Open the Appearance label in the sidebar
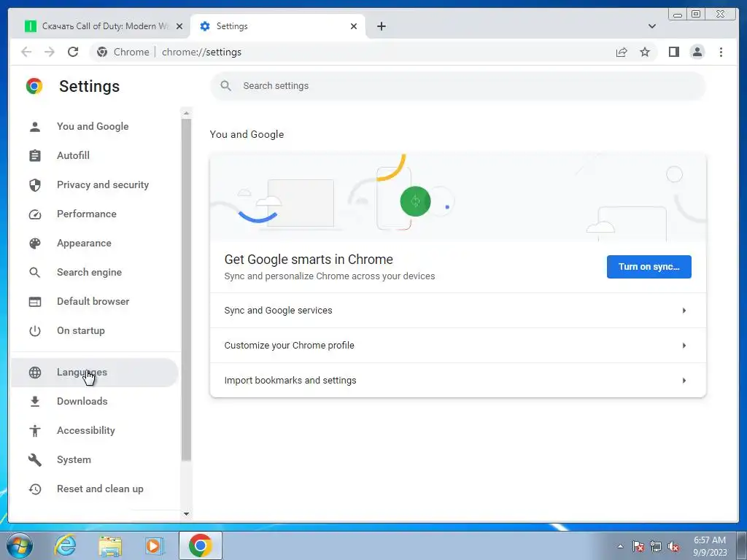 click(85, 244)
